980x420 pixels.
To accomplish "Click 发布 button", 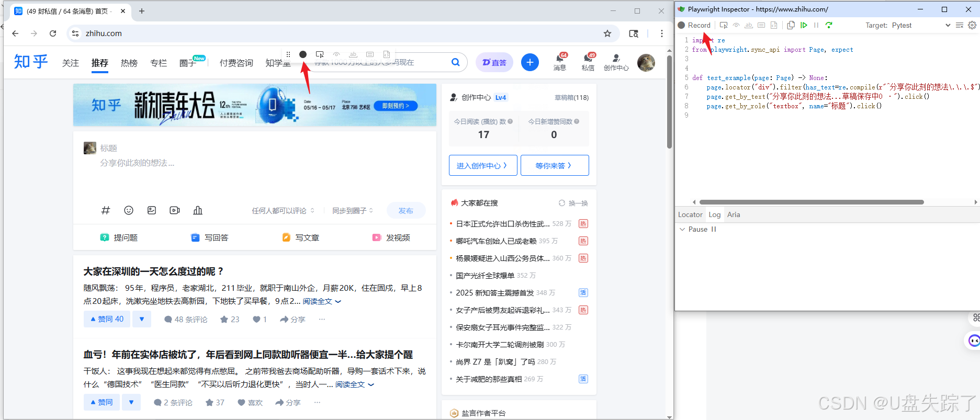I will (406, 211).
